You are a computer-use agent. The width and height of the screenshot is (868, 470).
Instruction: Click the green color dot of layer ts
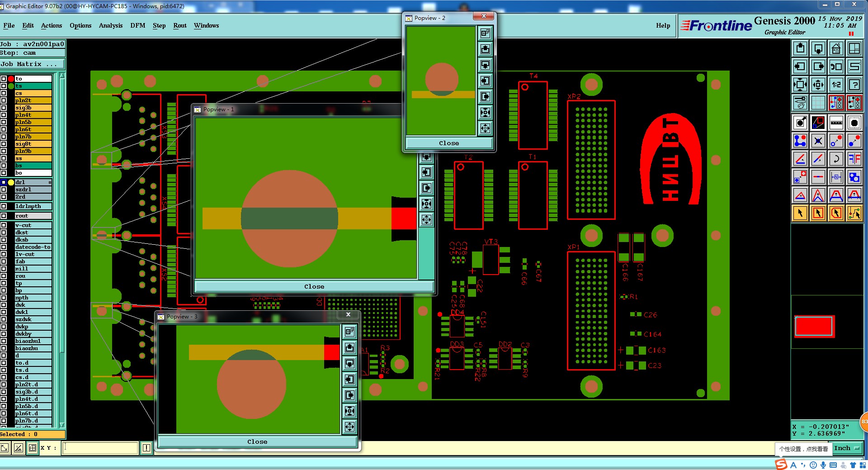pyautogui.click(x=11, y=86)
